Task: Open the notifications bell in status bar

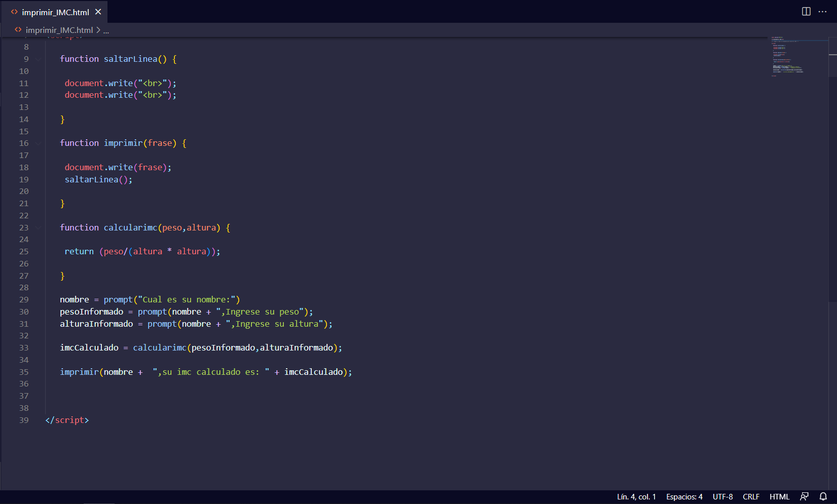Action: click(823, 496)
